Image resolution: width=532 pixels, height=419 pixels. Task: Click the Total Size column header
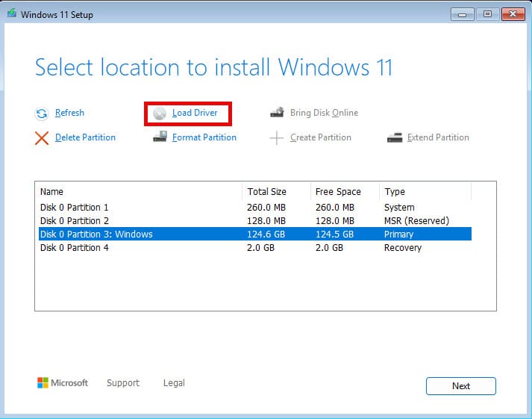point(276,192)
